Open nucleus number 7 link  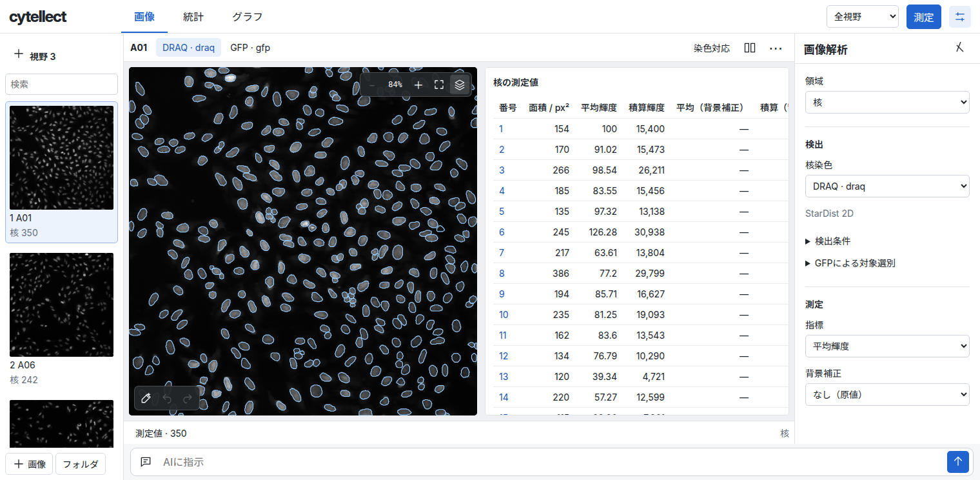point(502,253)
